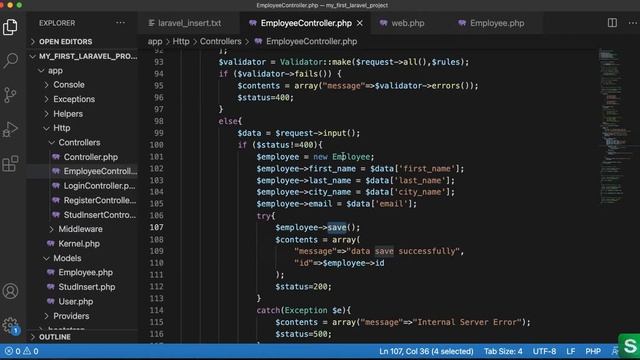Image resolution: width=640 pixels, height=360 pixels.
Task: Click line number 101 in the gutter
Action: pos(157,157)
